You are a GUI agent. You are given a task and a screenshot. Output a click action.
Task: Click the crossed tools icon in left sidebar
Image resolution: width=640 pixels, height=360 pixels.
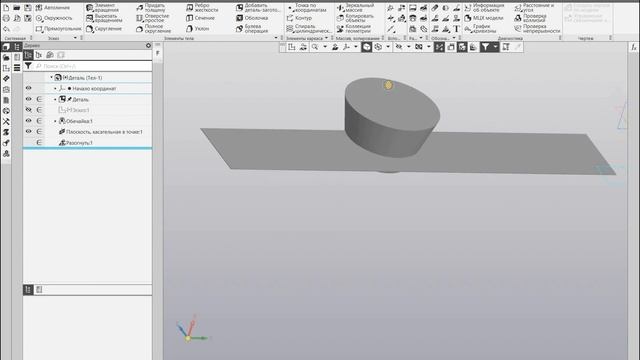tap(6, 122)
